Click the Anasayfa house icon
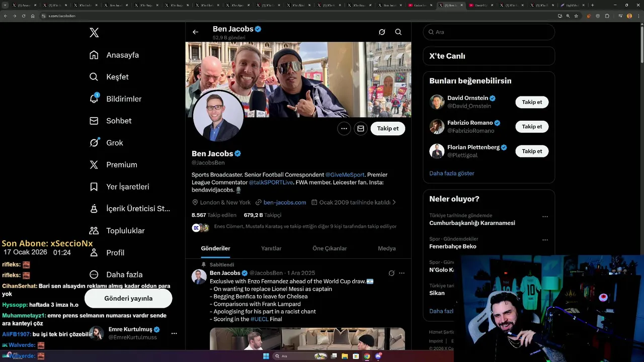This screenshot has height=362, width=644. click(94, 55)
